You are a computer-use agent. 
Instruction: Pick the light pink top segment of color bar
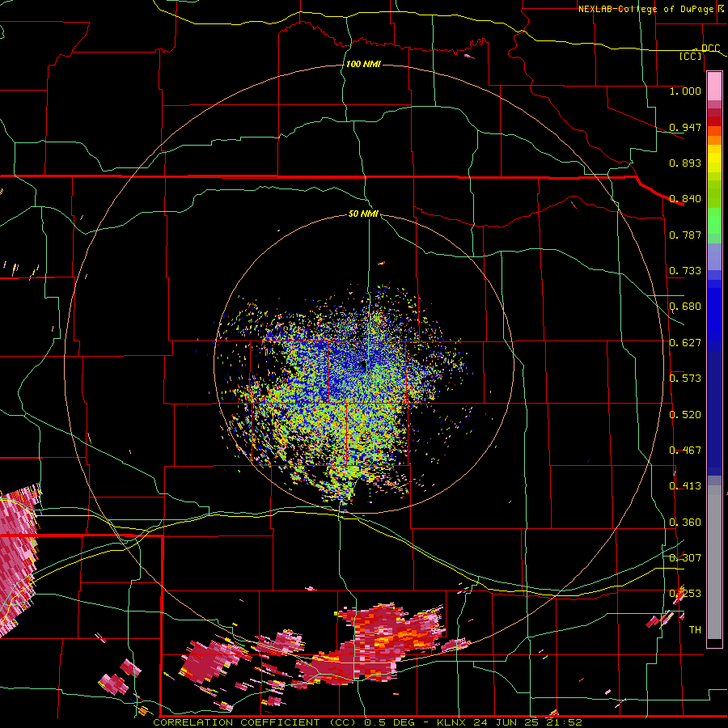(x=714, y=87)
